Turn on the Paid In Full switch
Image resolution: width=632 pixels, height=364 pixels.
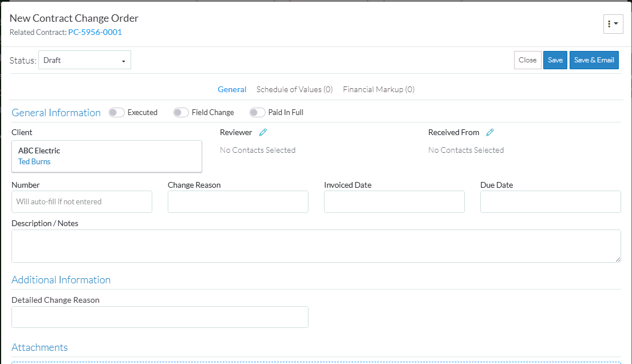[x=258, y=113]
